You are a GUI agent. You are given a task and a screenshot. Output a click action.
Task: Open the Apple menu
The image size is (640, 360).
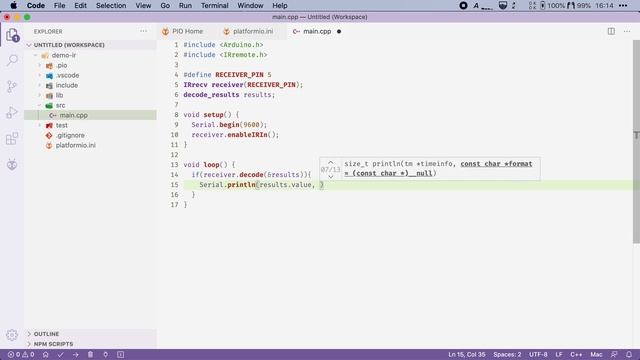[x=13, y=6]
